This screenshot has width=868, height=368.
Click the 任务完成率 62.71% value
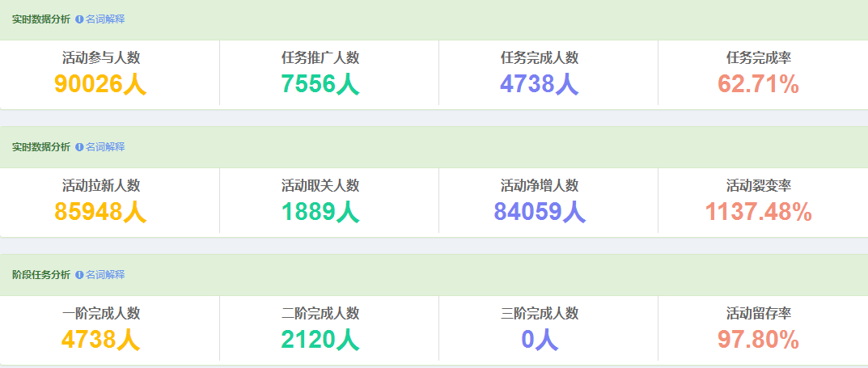(x=758, y=83)
